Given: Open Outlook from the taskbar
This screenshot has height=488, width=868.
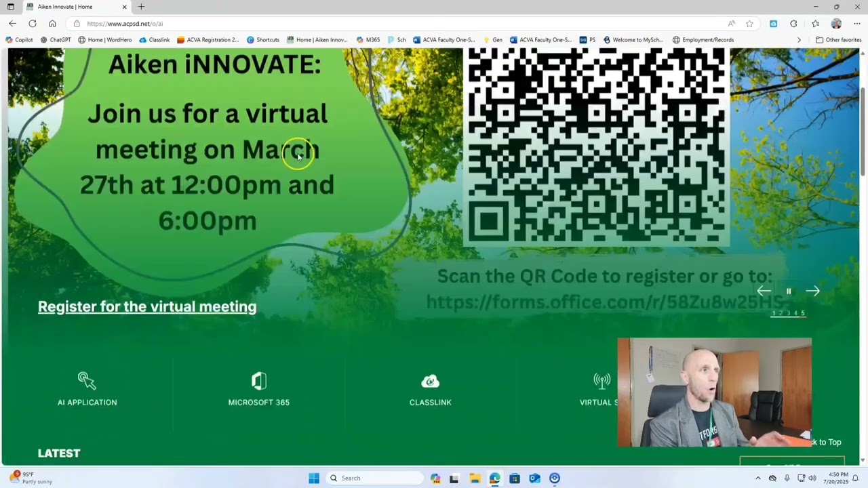Looking at the screenshot, I should click(534, 478).
